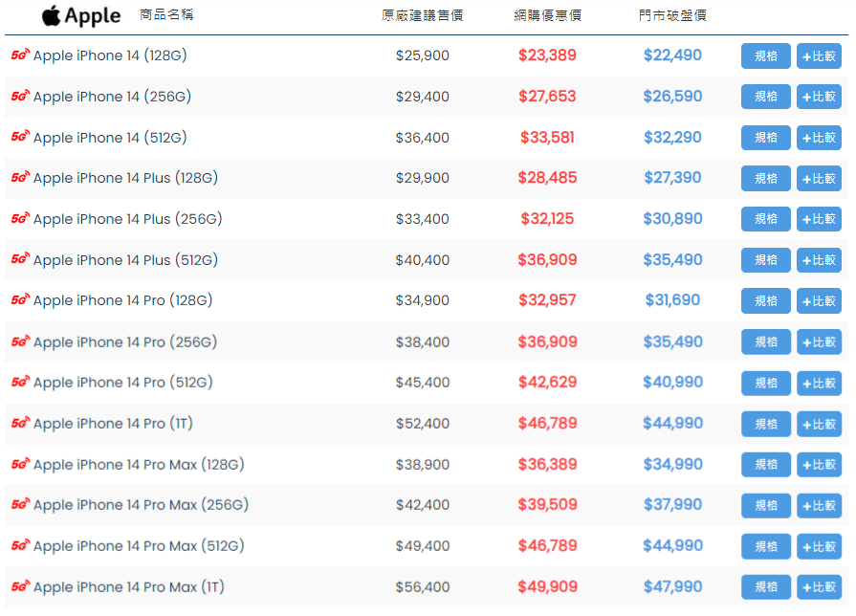Click +比較 on iPhone 14 Plus (512G) row
The image size is (856, 616).
pos(819,260)
